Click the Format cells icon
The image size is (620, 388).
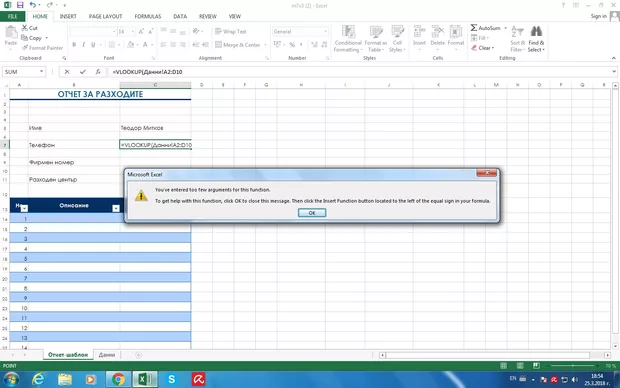click(x=456, y=32)
